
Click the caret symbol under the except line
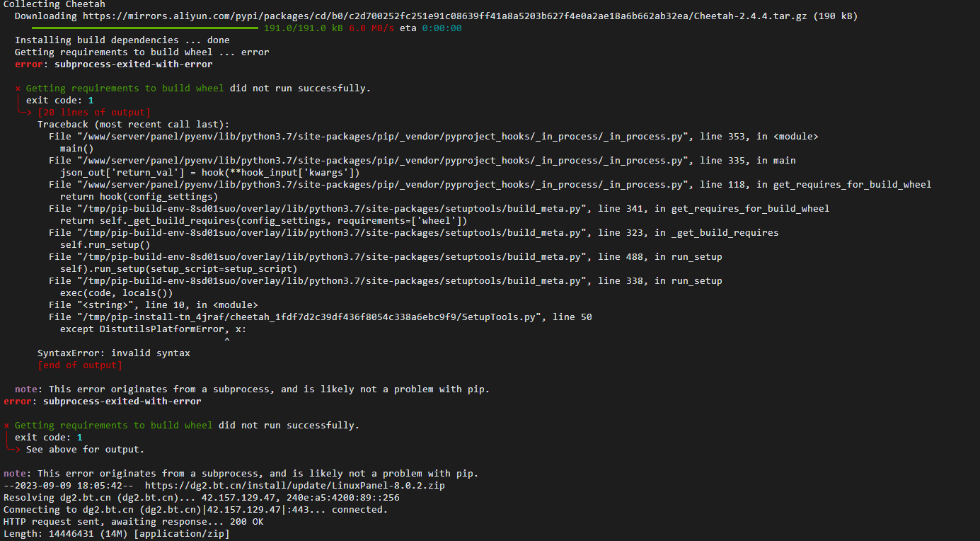click(x=226, y=341)
